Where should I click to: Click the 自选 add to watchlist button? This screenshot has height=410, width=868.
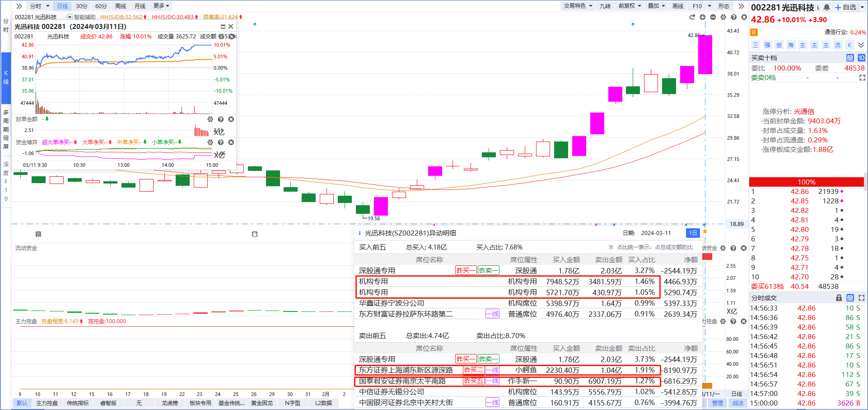pyautogui.click(x=846, y=7)
